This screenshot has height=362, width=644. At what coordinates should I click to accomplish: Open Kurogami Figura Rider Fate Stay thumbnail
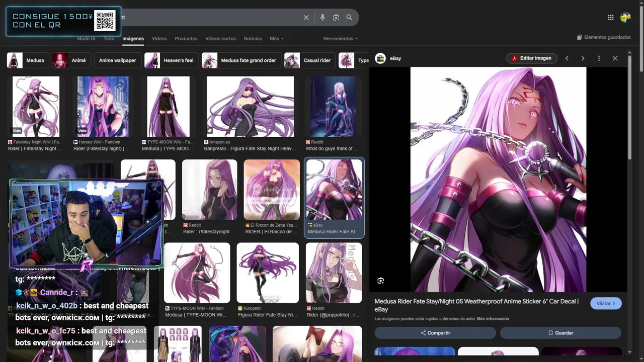click(268, 273)
